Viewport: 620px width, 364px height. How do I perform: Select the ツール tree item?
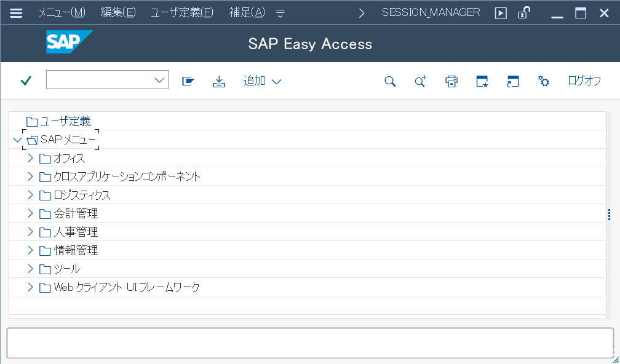(x=68, y=268)
